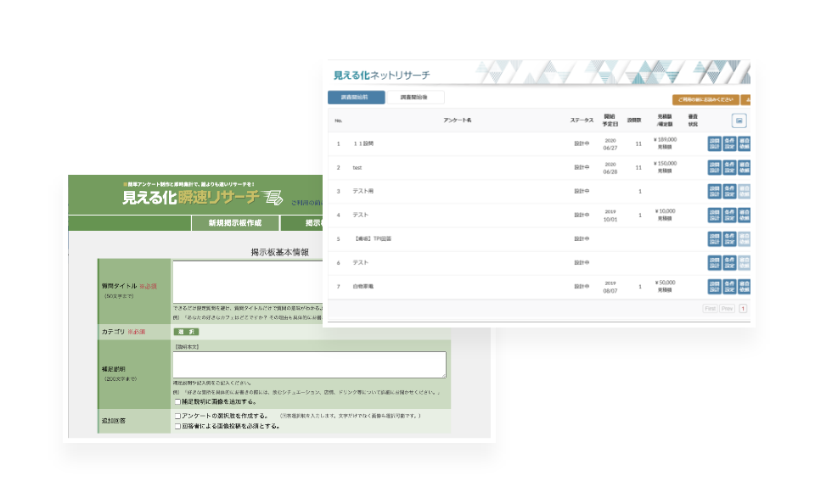Open the 見える化瞬速リサーチ logo in the green window
815x504 pixels.
coord(202,197)
